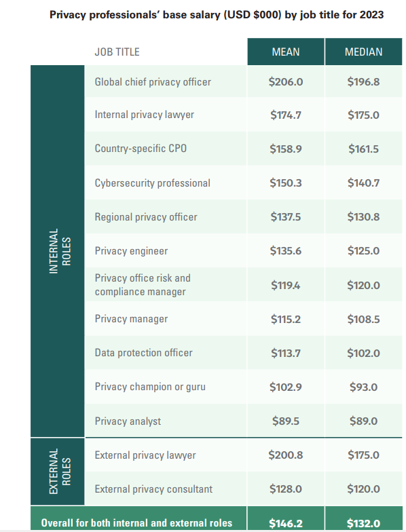The image size is (406, 532).
Task: Click the chart title about 2023 base salary
Action: click(x=217, y=15)
